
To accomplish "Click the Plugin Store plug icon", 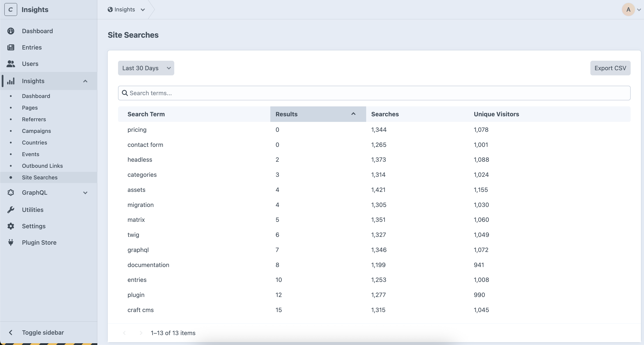I will click(11, 242).
